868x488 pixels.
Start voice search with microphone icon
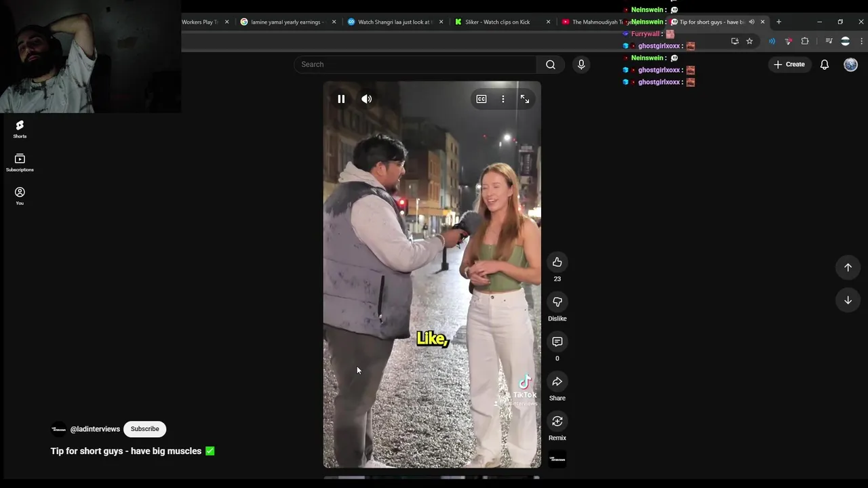click(580, 64)
